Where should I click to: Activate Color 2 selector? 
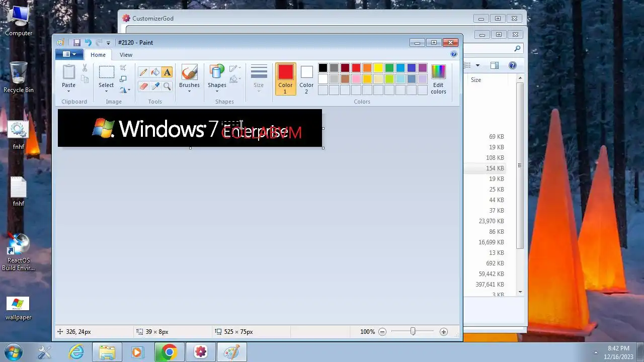(306, 78)
